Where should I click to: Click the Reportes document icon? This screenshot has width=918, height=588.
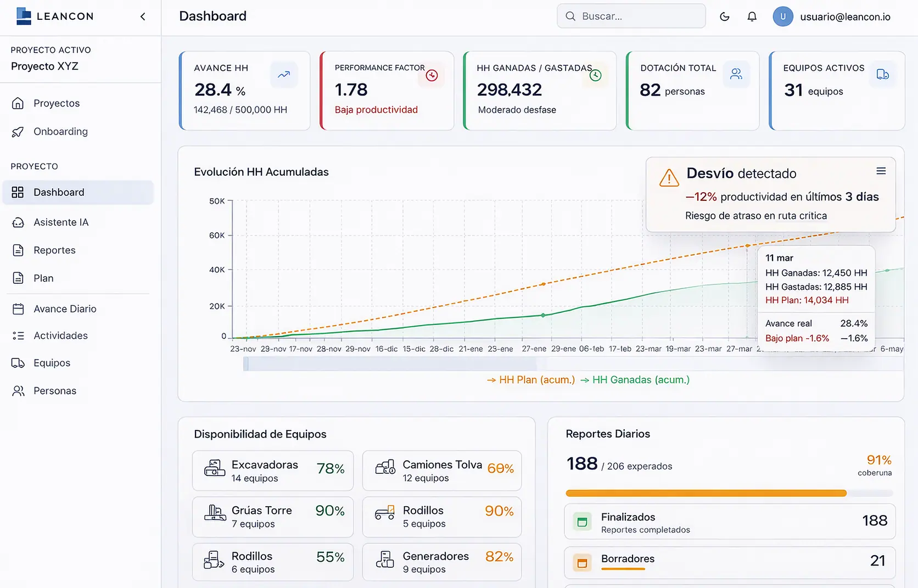click(x=18, y=250)
